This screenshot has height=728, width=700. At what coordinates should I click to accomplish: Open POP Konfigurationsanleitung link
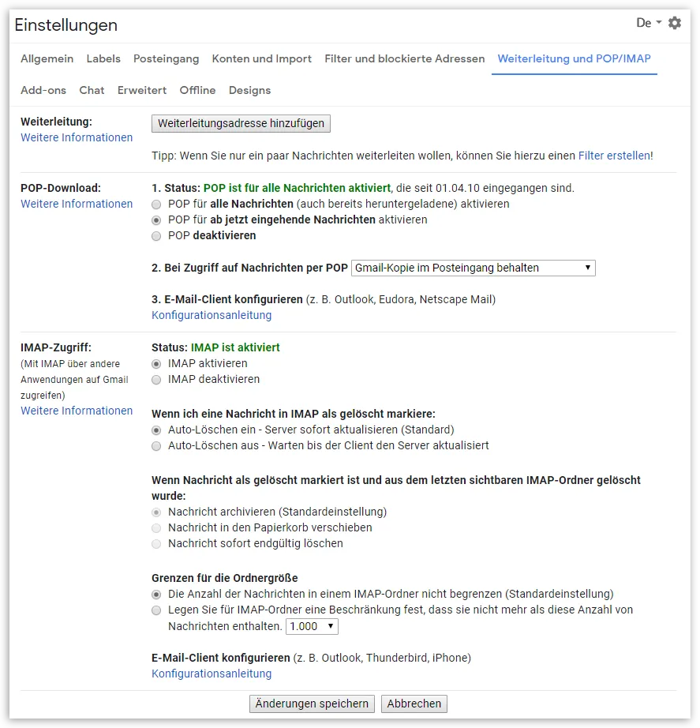211,315
